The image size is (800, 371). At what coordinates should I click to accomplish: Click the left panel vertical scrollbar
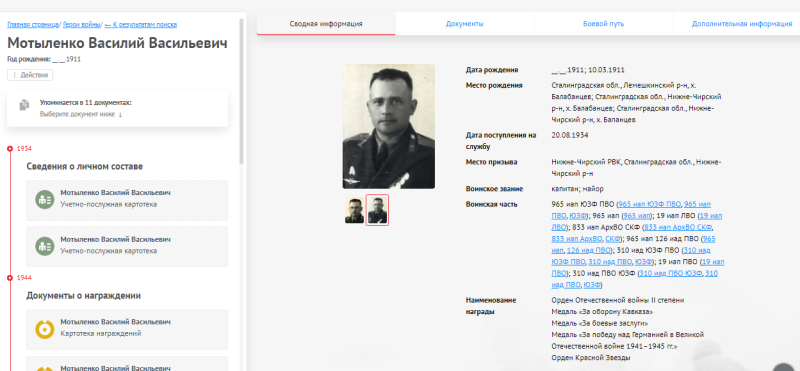242,92
